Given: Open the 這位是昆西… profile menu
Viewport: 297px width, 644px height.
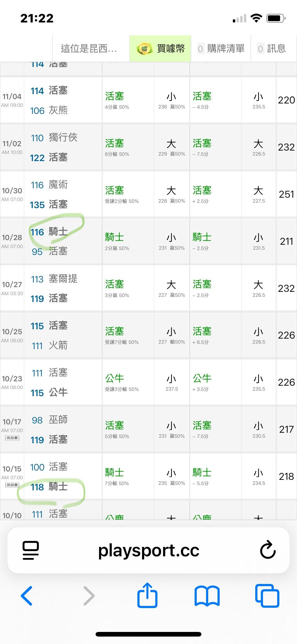Looking at the screenshot, I should [x=89, y=49].
